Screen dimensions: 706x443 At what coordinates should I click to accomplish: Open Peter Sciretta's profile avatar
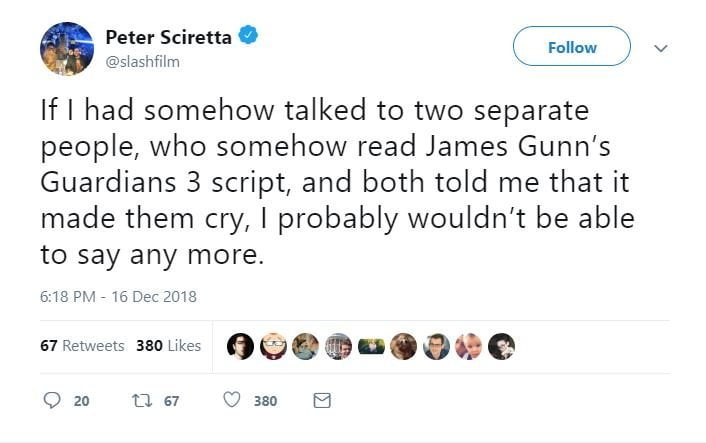pos(68,49)
